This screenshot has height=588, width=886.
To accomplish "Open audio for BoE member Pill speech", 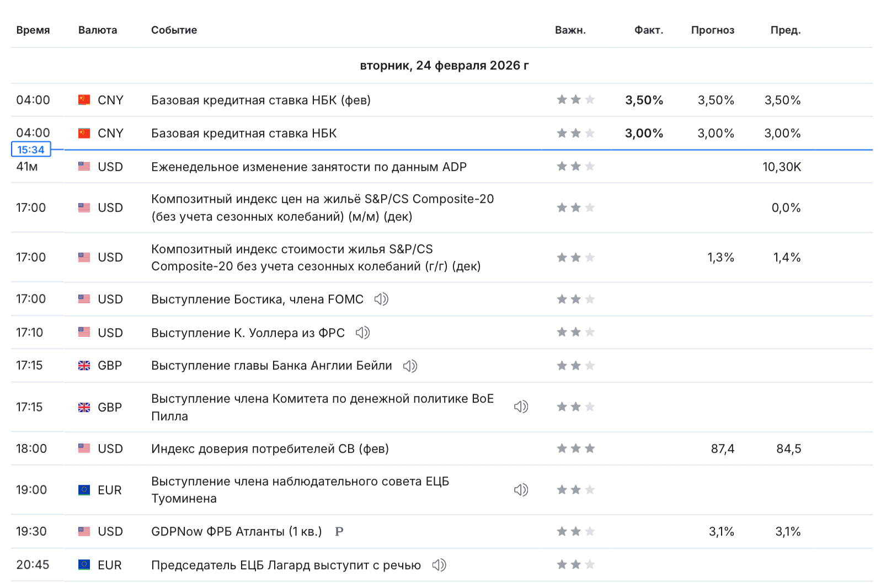I will click(x=521, y=407).
